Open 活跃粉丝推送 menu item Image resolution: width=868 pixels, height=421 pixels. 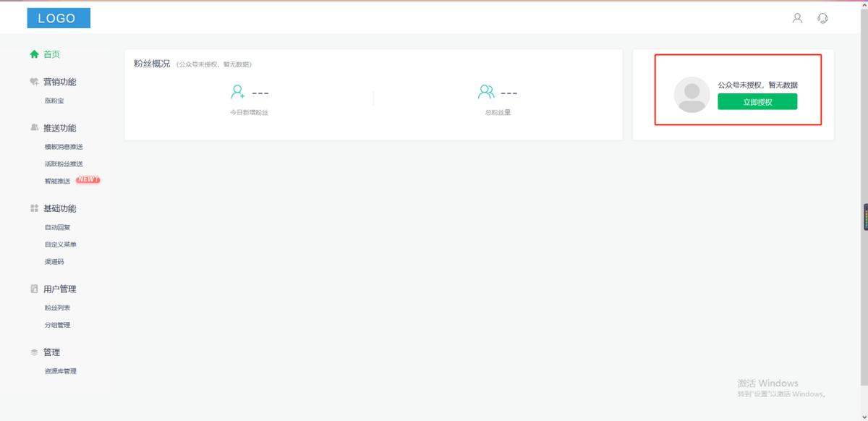coord(64,164)
